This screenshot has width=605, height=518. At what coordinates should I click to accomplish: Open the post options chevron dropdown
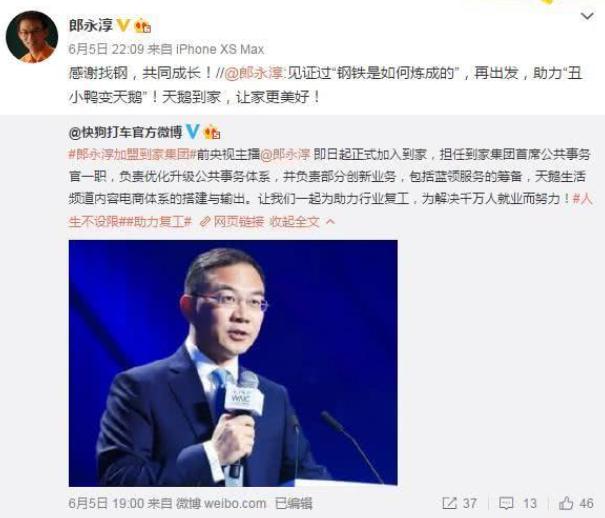click(587, 16)
